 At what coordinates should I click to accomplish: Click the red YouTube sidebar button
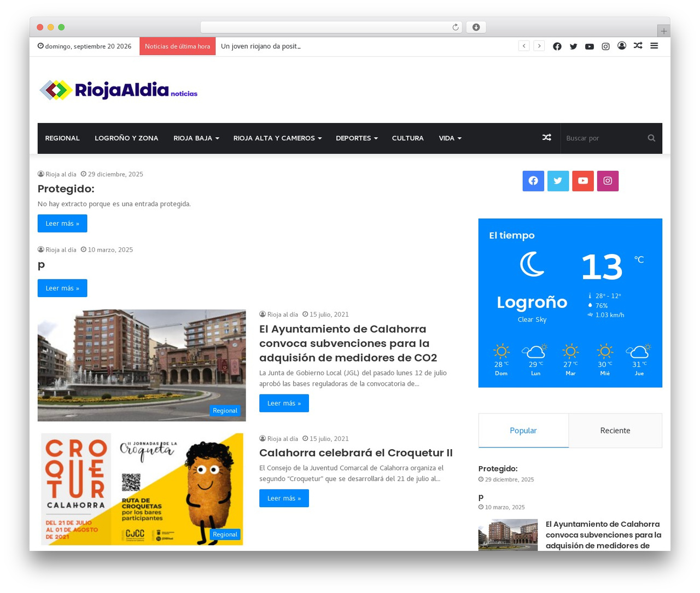pos(583,181)
